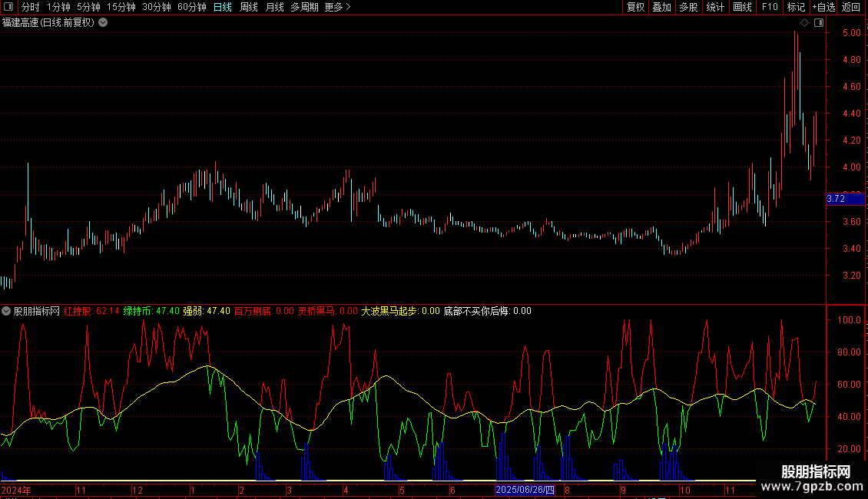868x499 pixels.
Task: Open indicator menu beside 股朋指标网
Action: 7,311
